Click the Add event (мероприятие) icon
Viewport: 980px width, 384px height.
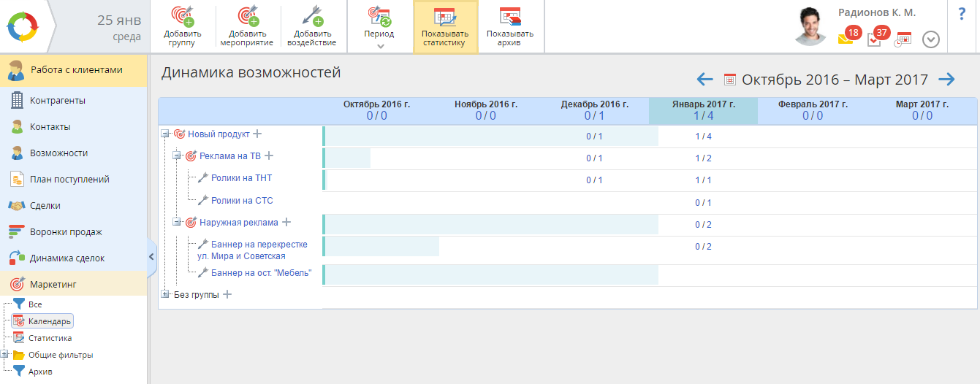click(246, 18)
